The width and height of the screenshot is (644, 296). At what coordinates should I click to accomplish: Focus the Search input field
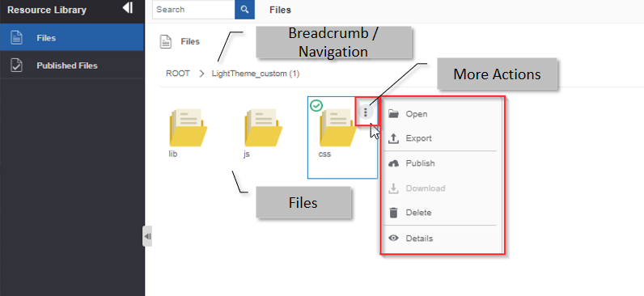193,10
